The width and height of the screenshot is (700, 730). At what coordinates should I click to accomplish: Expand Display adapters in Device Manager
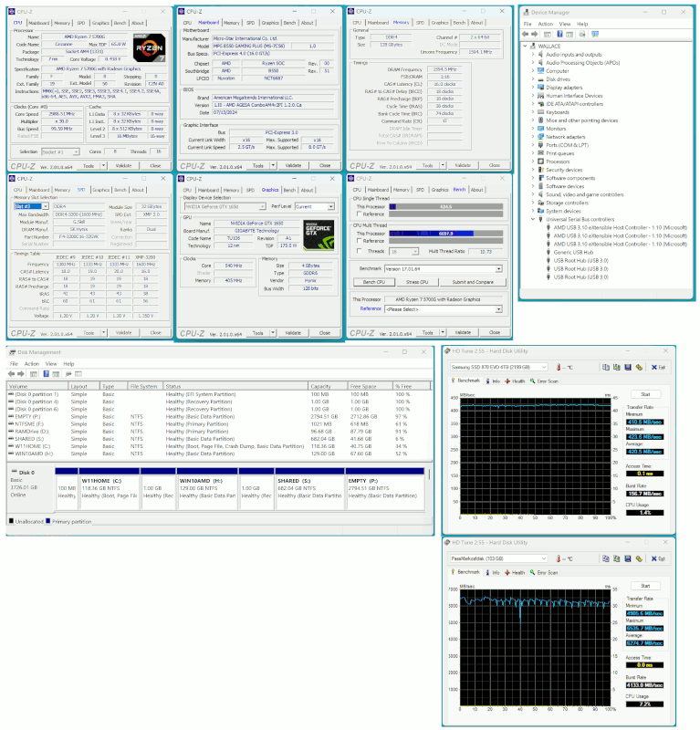click(x=533, y=88)
